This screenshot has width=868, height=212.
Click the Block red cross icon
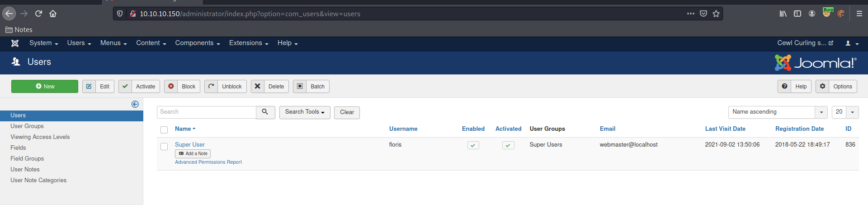[x=171, y=86]
